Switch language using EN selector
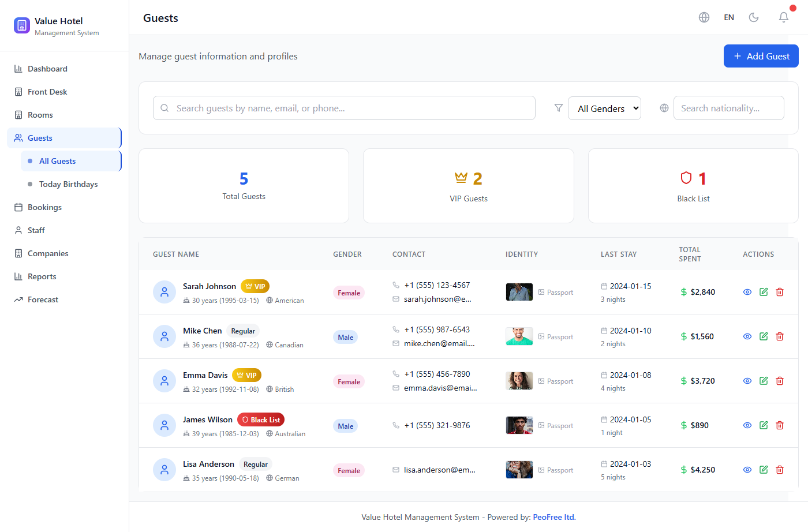The width and height of the screenshot is (808, 532). [729, 17]
